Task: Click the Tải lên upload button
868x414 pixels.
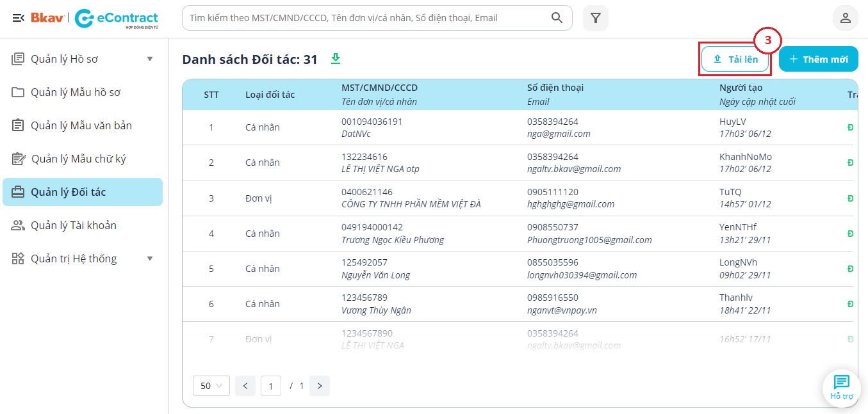Action: (735, 59)
